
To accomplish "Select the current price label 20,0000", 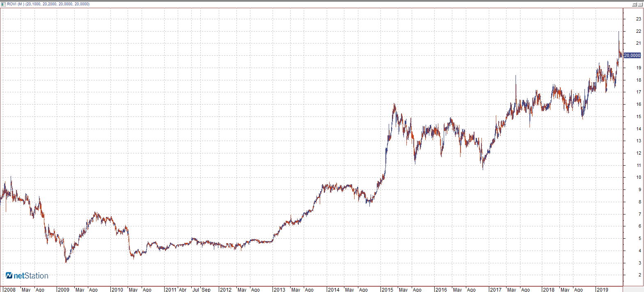I will tap(632, 55).
